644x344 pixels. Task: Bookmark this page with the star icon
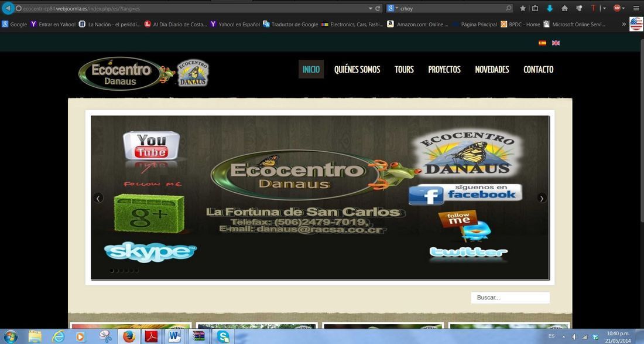522,8
